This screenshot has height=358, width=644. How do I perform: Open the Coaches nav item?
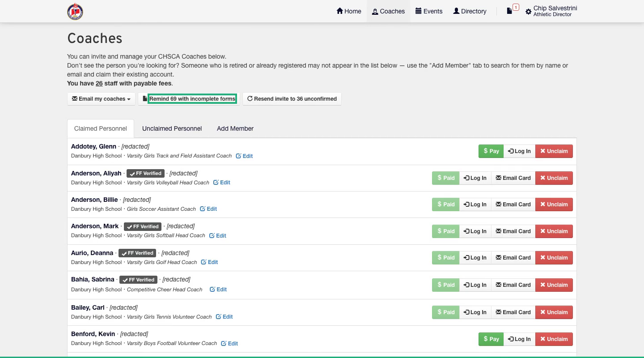(x=388, y=11)
